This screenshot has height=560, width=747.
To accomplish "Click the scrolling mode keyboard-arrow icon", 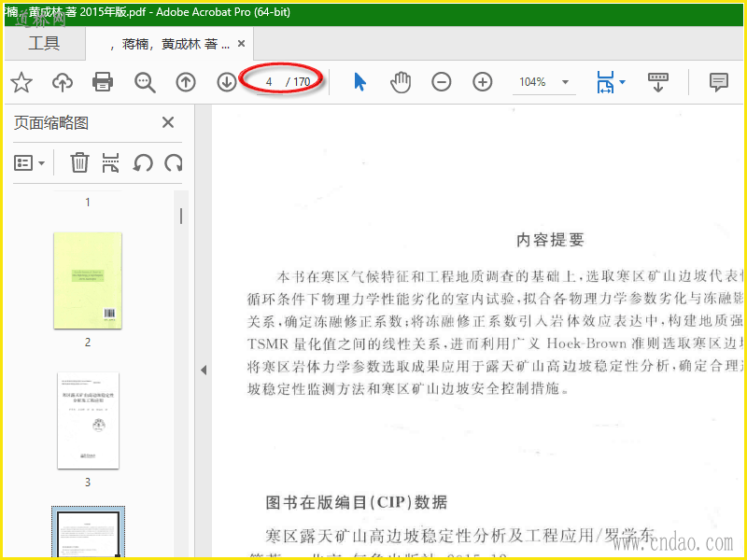I will 658,82.
